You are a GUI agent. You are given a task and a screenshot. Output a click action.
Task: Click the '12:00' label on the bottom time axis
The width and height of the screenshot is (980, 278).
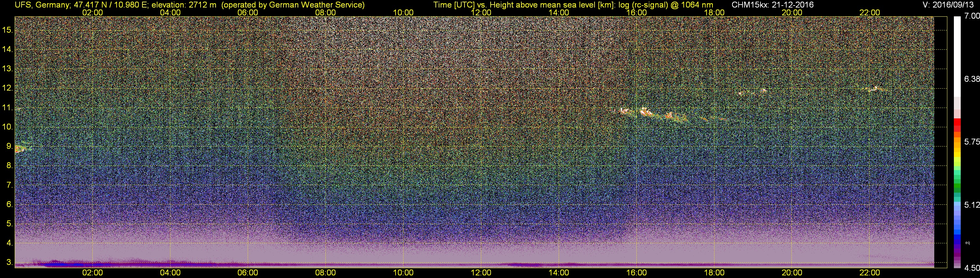coord(481,273)
